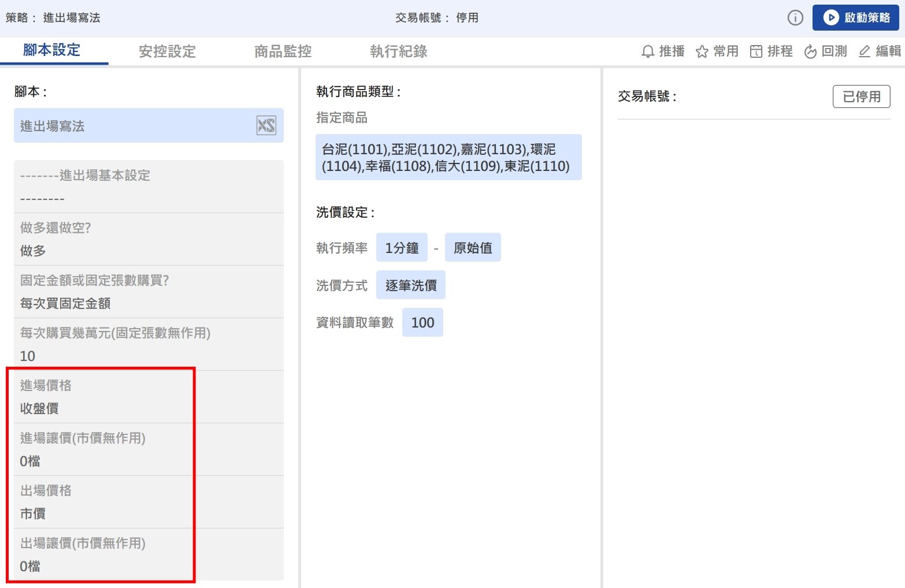The height and width of the screenshot is (588, 905).
Task: Open the 商品監控 tab
Action: point(283,51)
